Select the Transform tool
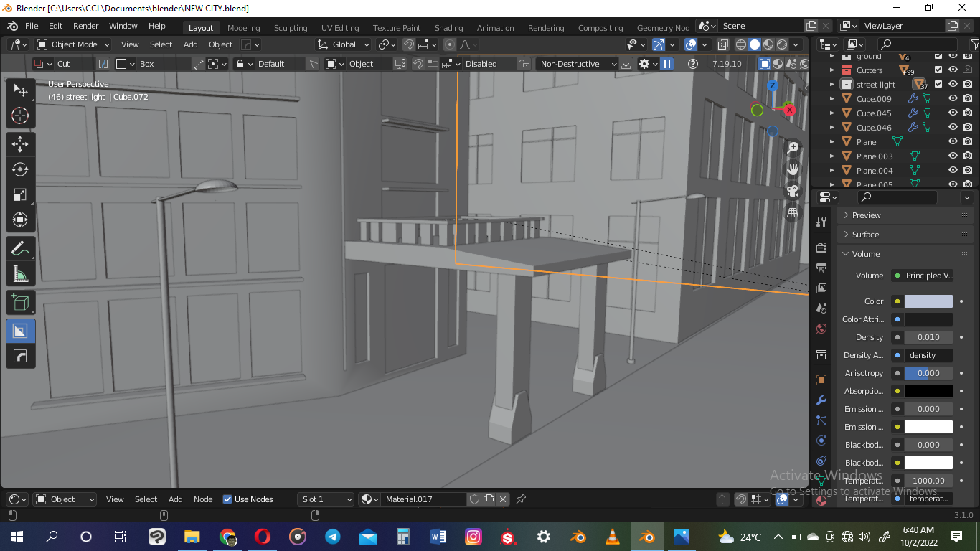 [20, 220]
